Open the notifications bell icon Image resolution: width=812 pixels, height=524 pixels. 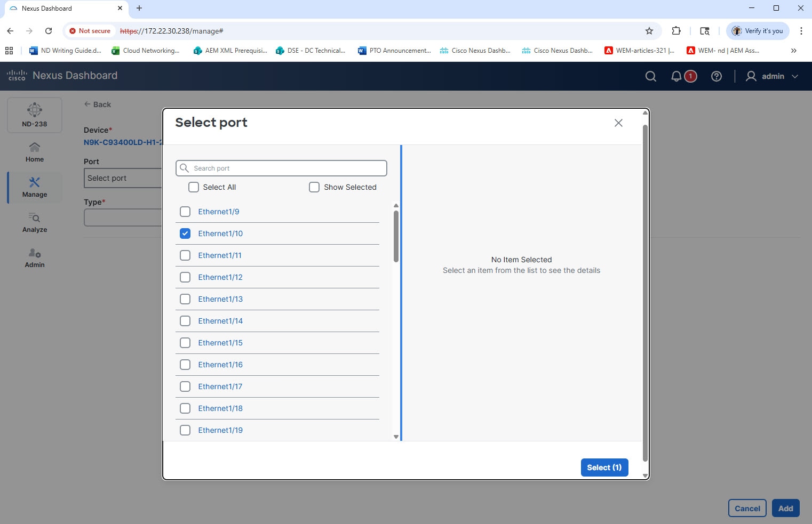coord(676,76)
